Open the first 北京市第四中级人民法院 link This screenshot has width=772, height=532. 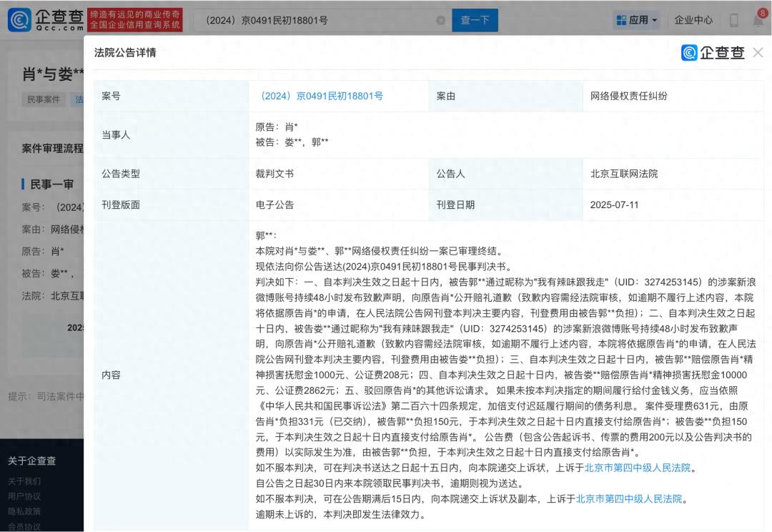click(x=638, y=468)
